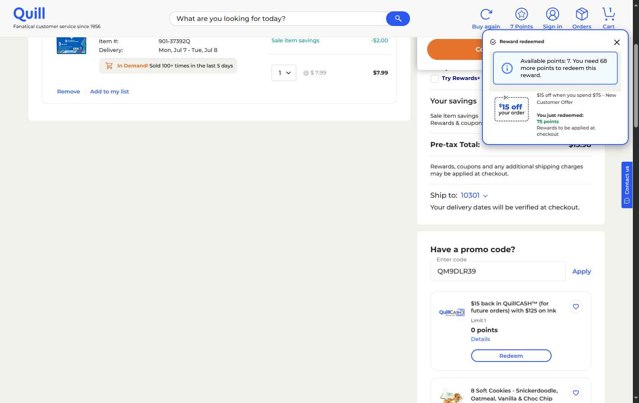Viewport: 639px width, 403px height.
Task: Click the promo code input field
Action: (498, 271)
